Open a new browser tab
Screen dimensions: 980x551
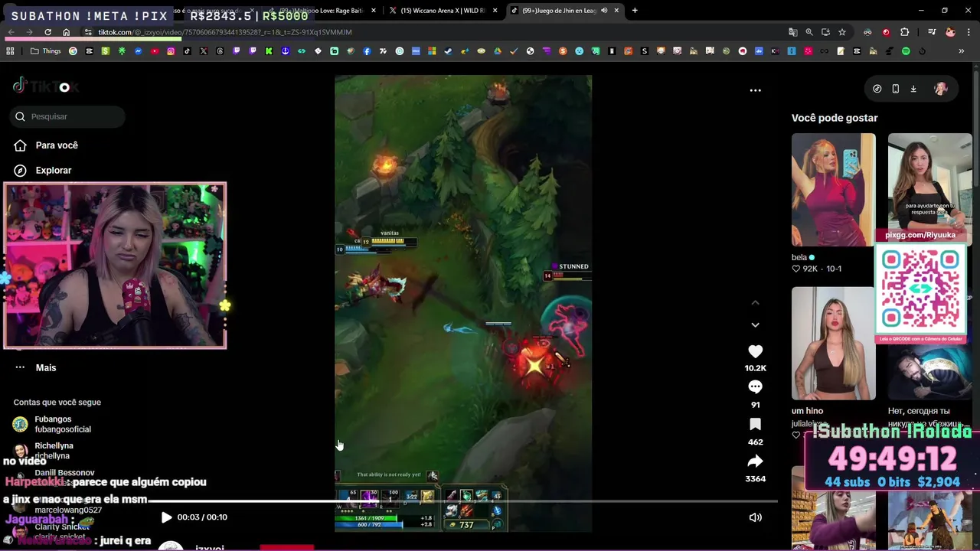[x=635, y=11]
